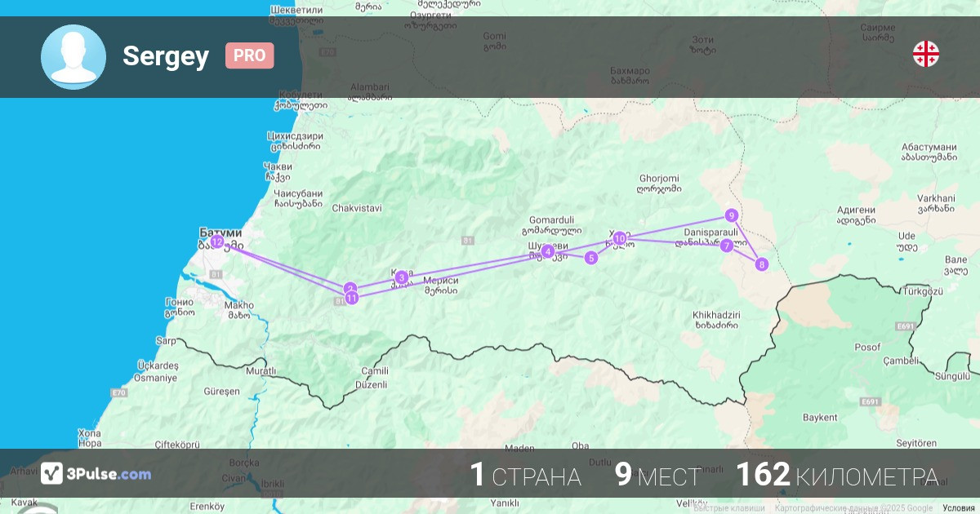Click the 1 СТРАНА country counter
The height and width of the screenshot is (514, 980).
pyautogui.click(x=525, y=475)
